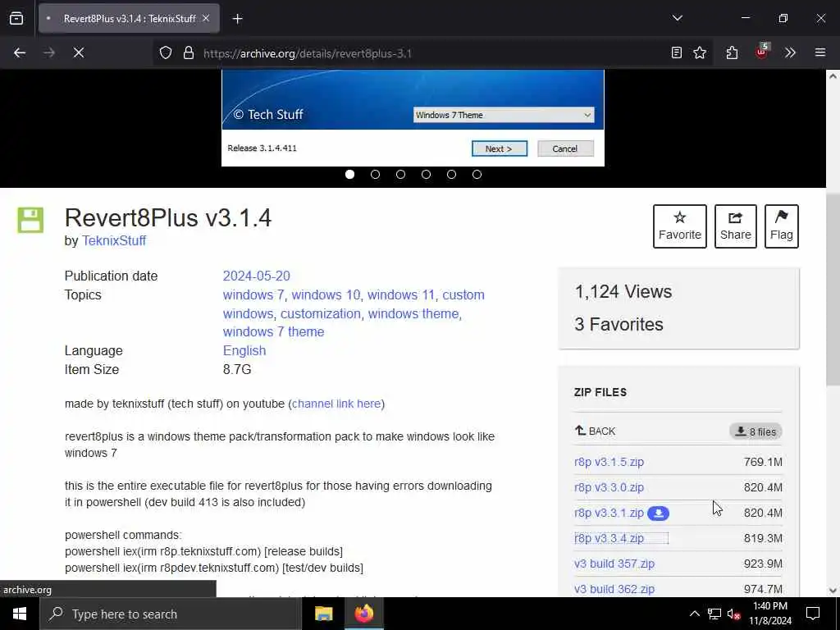840x630 pixels.
Task: Download all with the 8 files button
Action: coord(756,431)
